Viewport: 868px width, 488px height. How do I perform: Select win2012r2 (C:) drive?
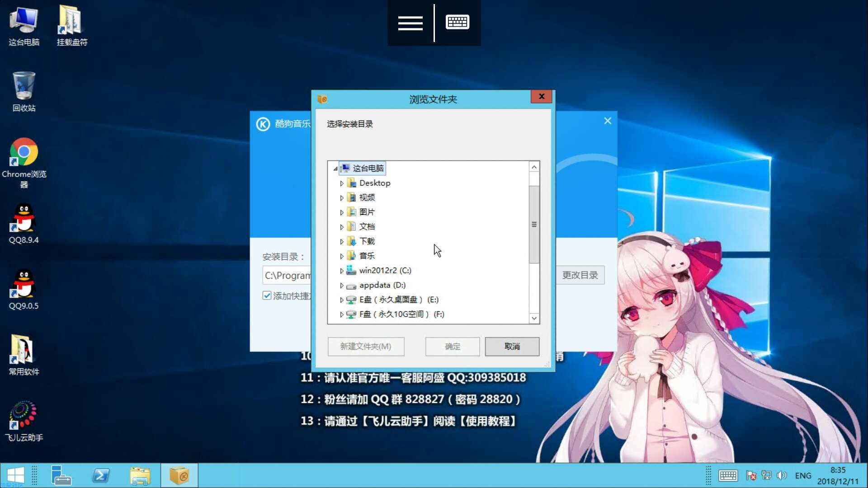[379, 270]
